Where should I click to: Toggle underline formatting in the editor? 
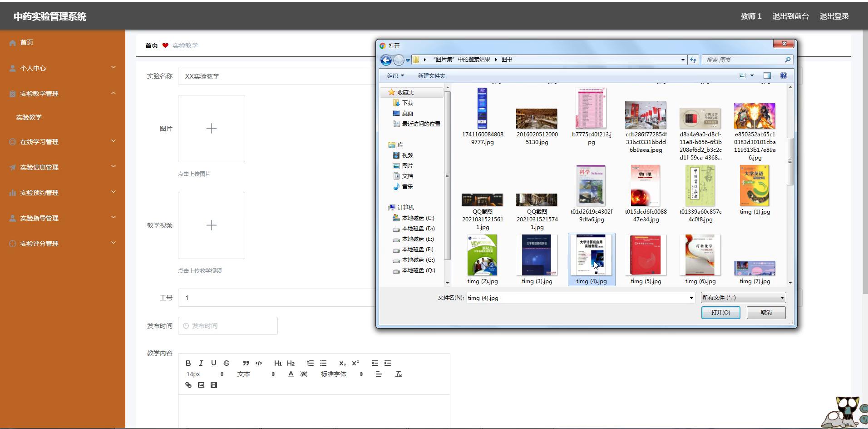214,363
